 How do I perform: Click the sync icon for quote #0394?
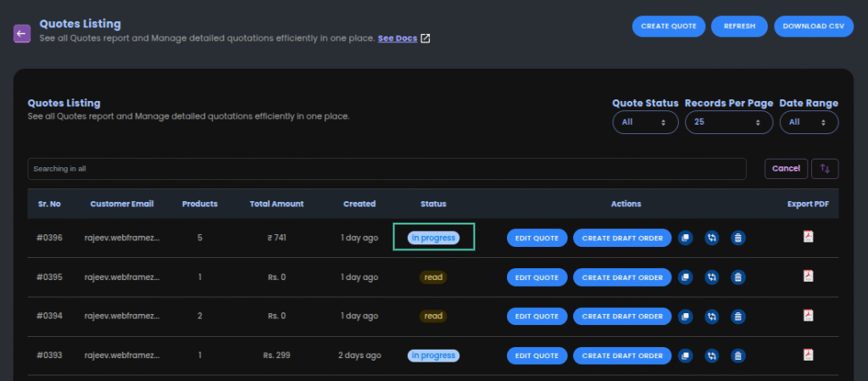(x=712, y=316)
